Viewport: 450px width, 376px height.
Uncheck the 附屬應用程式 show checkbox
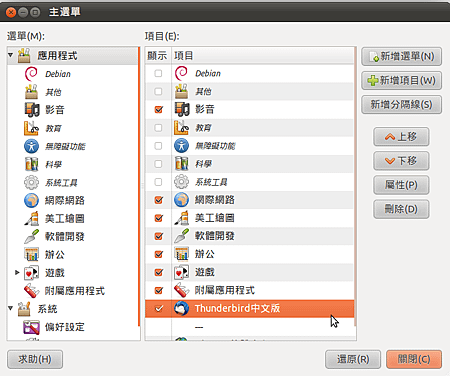[159, 290]
